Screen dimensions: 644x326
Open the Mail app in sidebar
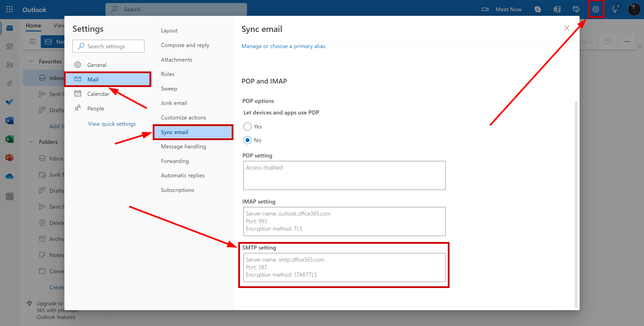tap(10, 28)
